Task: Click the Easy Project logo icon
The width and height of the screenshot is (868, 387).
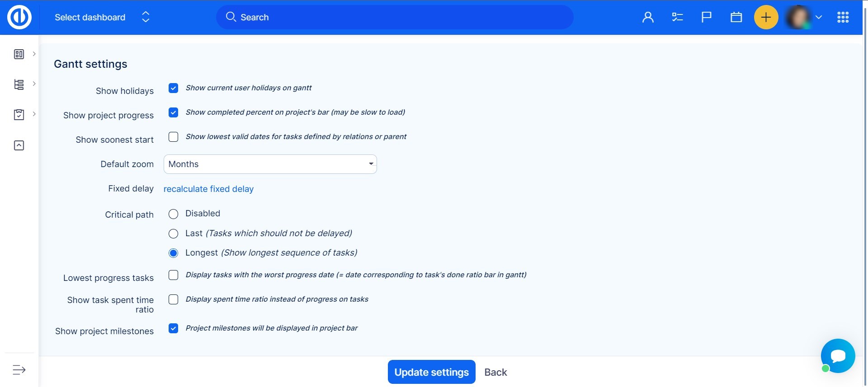Action: pyautogui.click(x=19, y=17)
